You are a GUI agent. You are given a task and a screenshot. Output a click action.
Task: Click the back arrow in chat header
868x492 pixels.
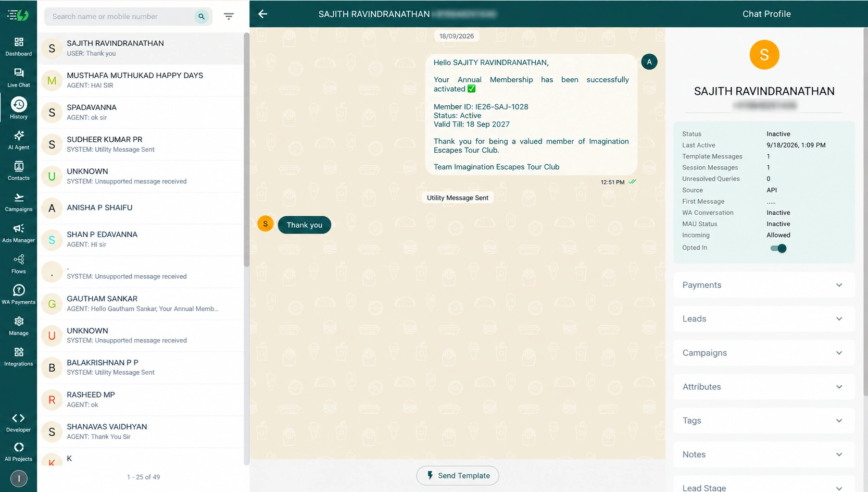tap(263, 14)
